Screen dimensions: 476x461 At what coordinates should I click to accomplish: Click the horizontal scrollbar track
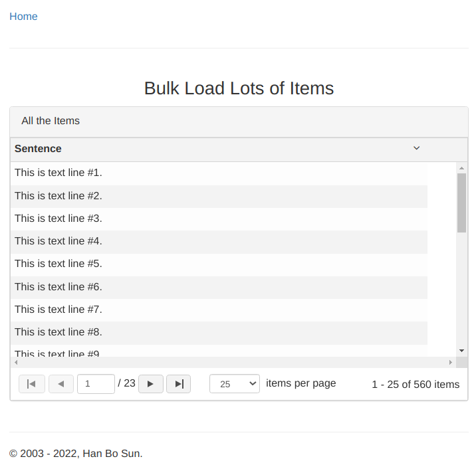(233, 362)
